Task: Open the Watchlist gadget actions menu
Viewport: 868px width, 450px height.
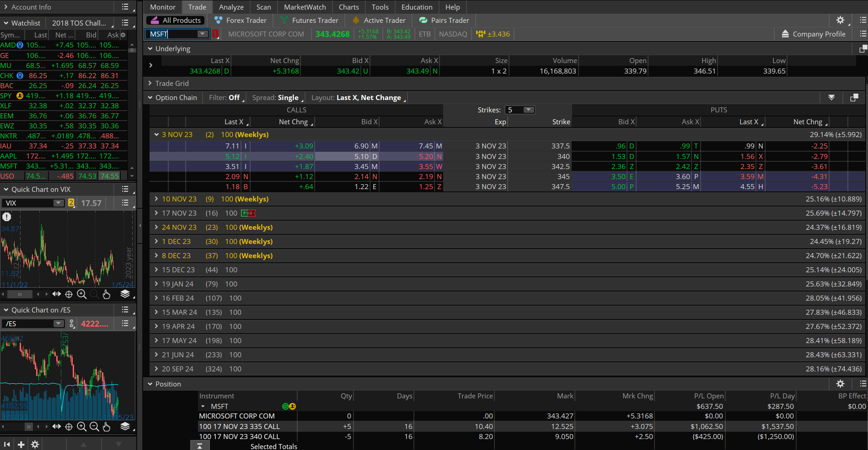Action: click(x=125, y=23)
